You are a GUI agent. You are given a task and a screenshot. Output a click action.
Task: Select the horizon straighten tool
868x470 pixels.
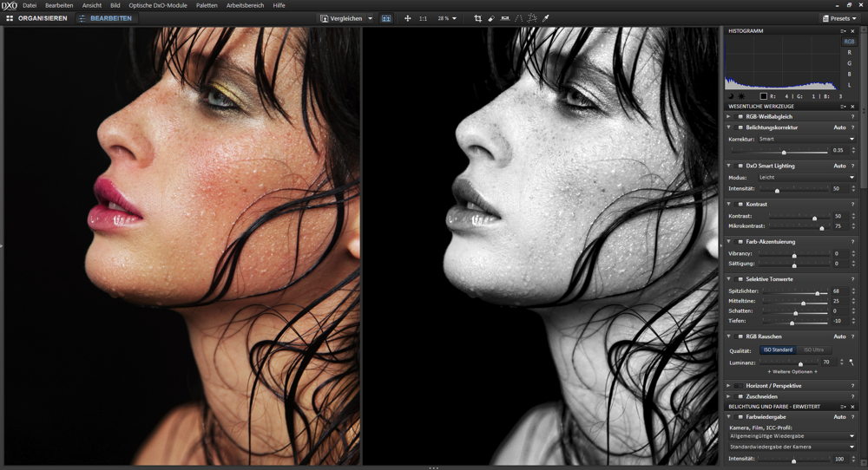[504, 18]
